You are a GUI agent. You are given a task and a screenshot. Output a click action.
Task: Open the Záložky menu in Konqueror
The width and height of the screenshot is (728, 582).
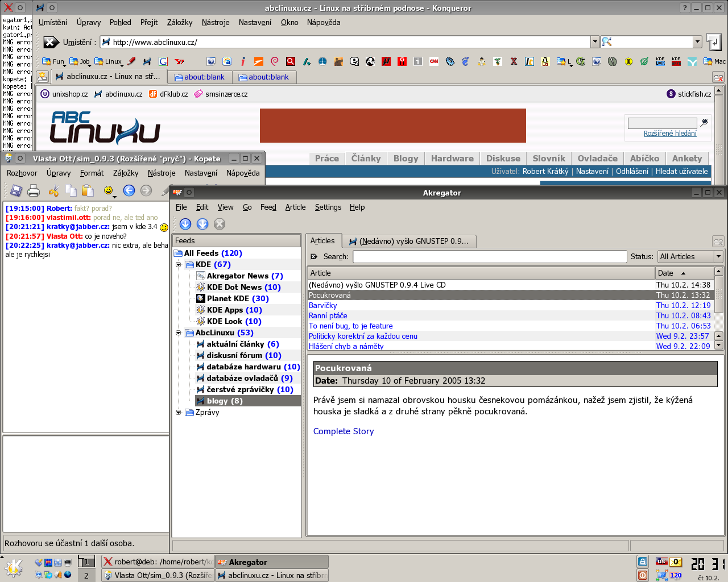tap(180, 23)
